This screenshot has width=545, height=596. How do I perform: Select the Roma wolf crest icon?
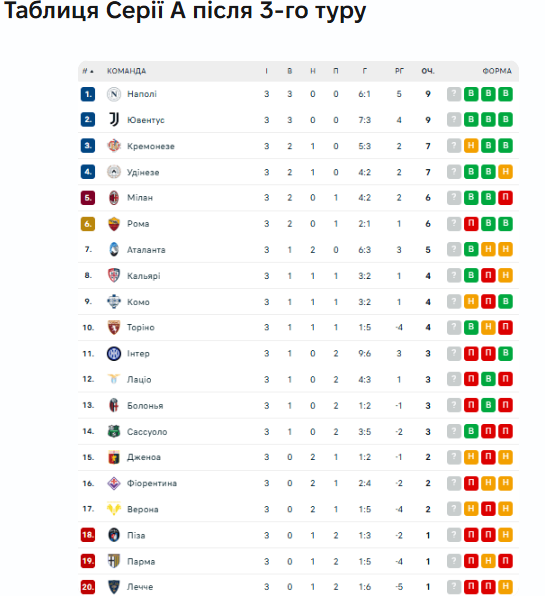coord(114,224)
